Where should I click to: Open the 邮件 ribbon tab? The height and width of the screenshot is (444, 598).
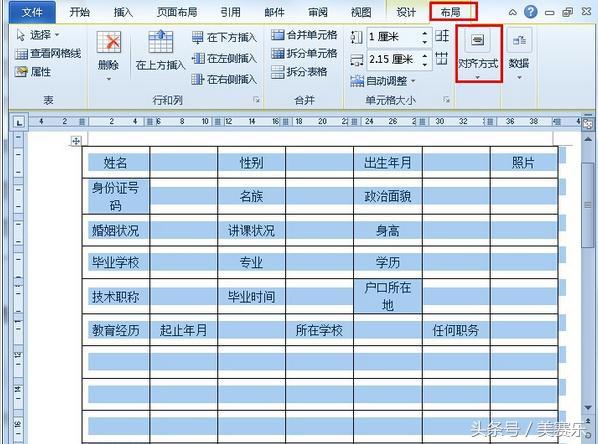[x=275, y=12]
